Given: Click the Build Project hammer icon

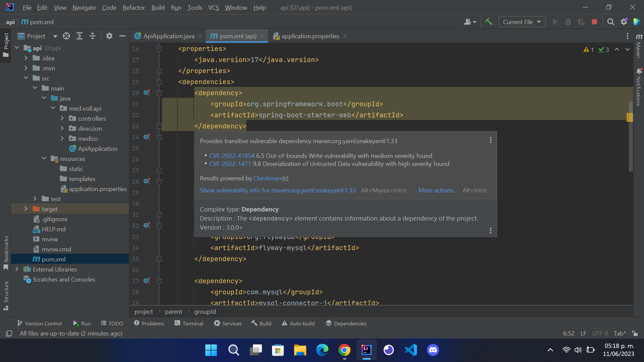Looking at the screenshot, I should [x=489, y=22].
